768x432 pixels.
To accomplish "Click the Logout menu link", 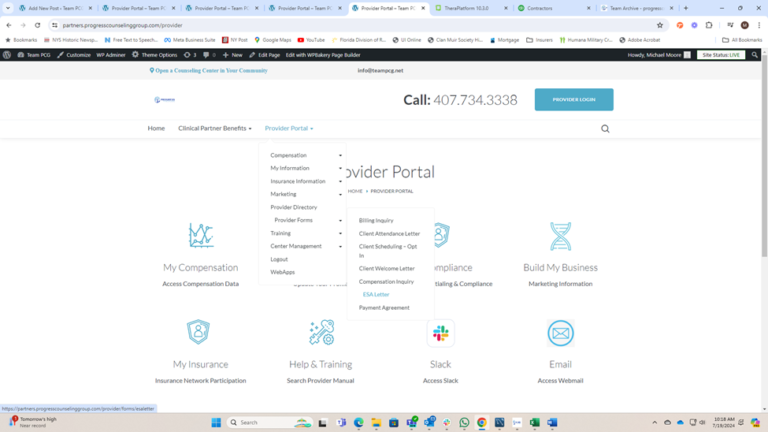I will pos(279,259).
